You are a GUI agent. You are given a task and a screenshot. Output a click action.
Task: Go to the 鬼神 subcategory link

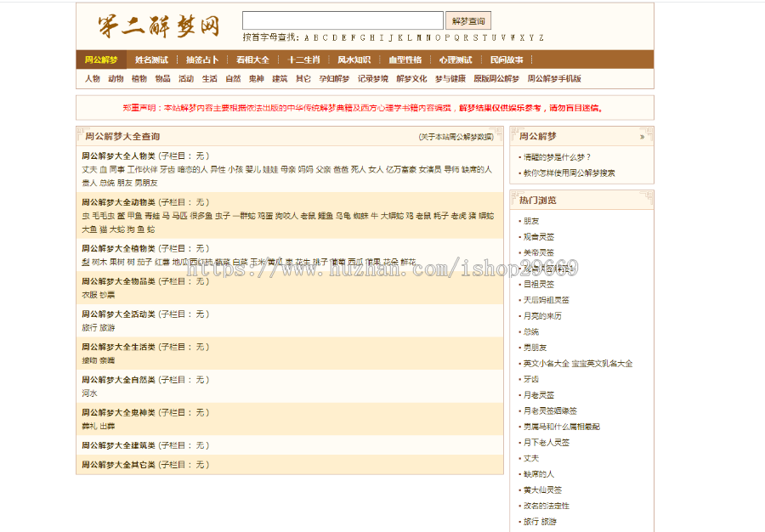(256, 78)
